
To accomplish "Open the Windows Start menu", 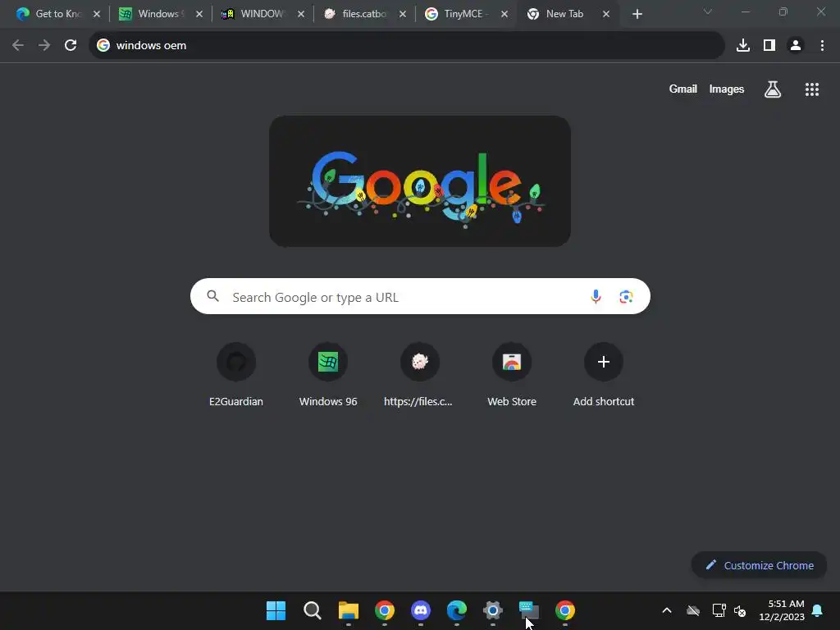I will click(276, 610).
